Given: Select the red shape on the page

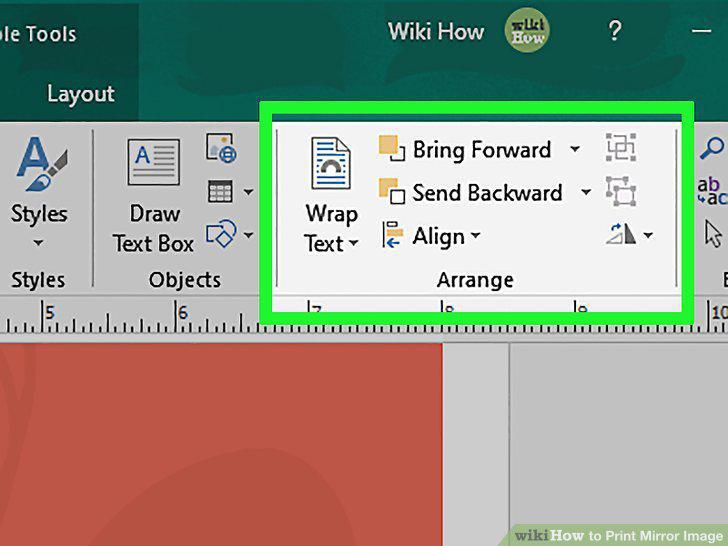Looking at the screenshot, I should click(221, 445).
